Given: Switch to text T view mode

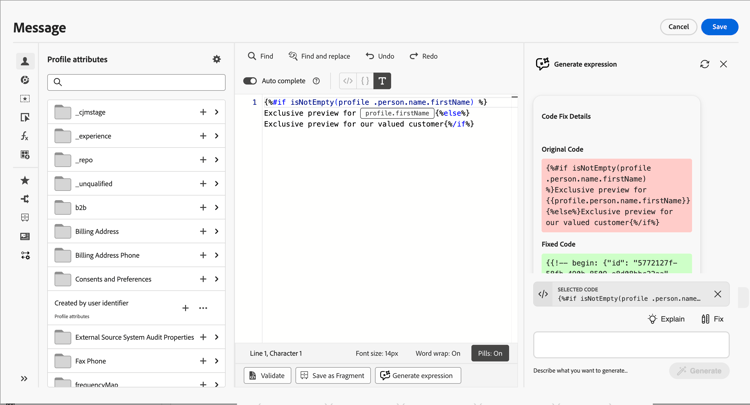Looking at the screenshot, I should coord(382,81).
